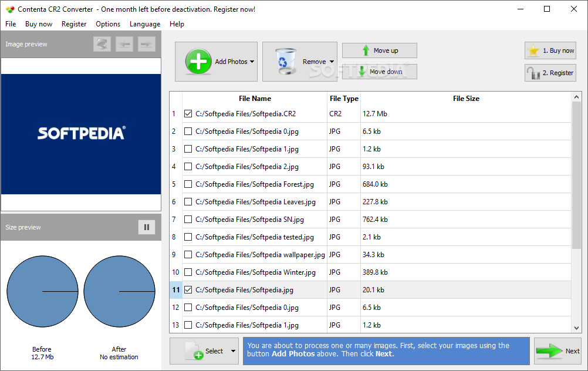588x371 pixels.
Task: Open the Help menu
Action: tap(177, 24)
